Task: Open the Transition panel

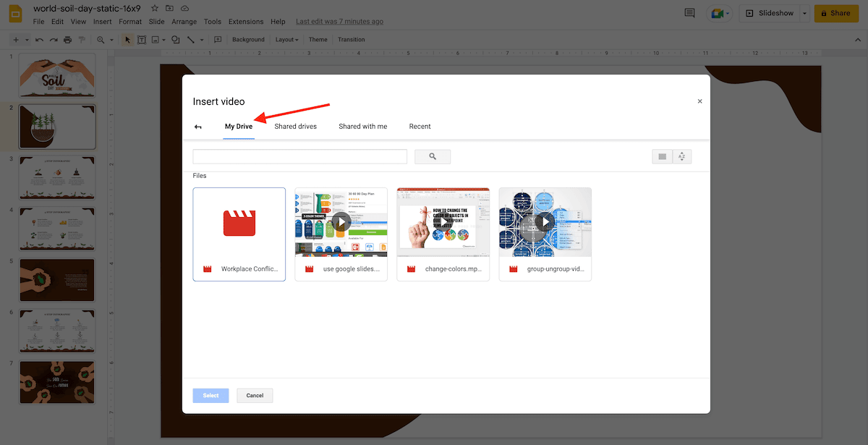Action: click(x=352, y=40)
